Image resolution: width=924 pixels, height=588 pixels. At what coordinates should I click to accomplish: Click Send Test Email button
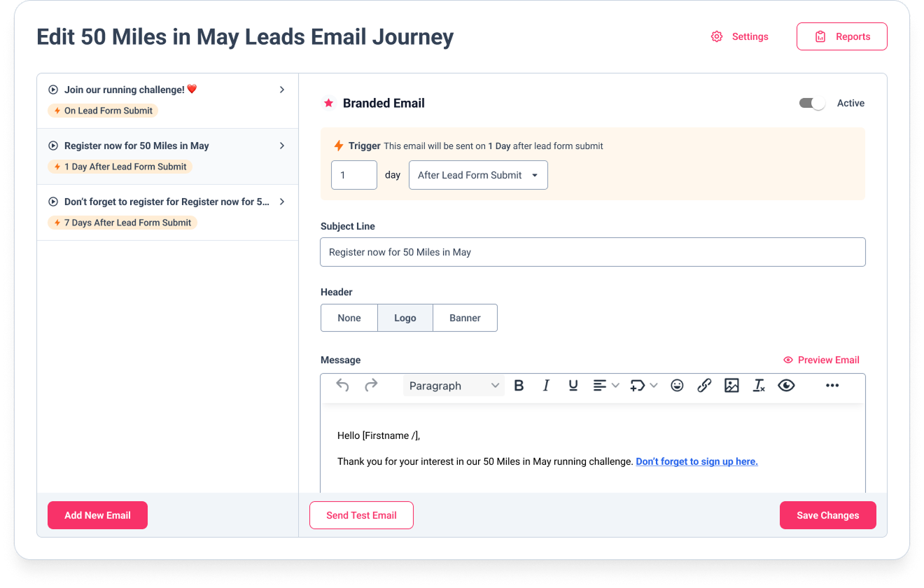(361, 515)
